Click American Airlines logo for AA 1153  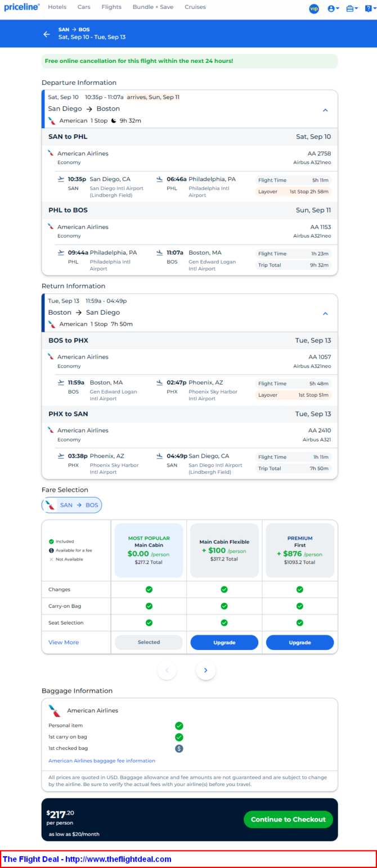[x=51, y=227]
